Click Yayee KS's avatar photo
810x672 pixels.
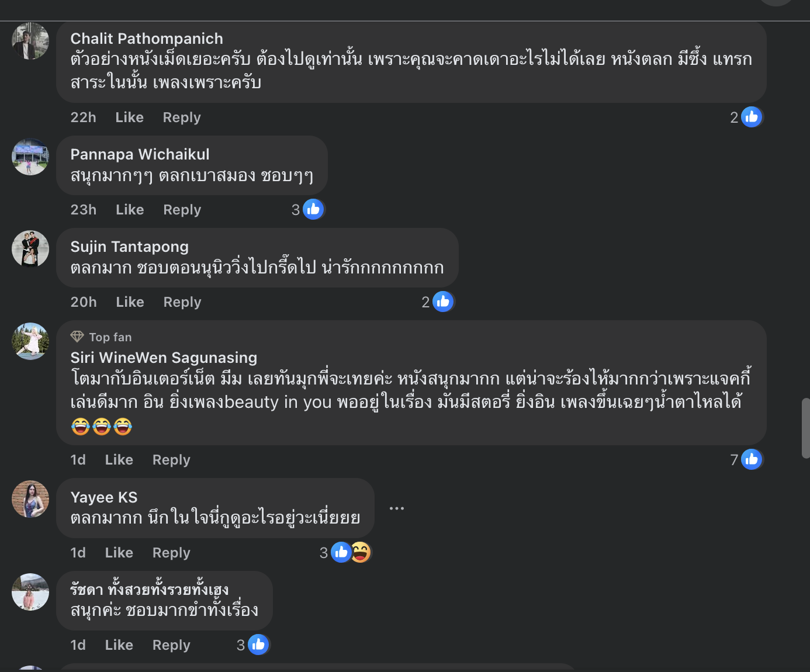[x=30, y=499]
